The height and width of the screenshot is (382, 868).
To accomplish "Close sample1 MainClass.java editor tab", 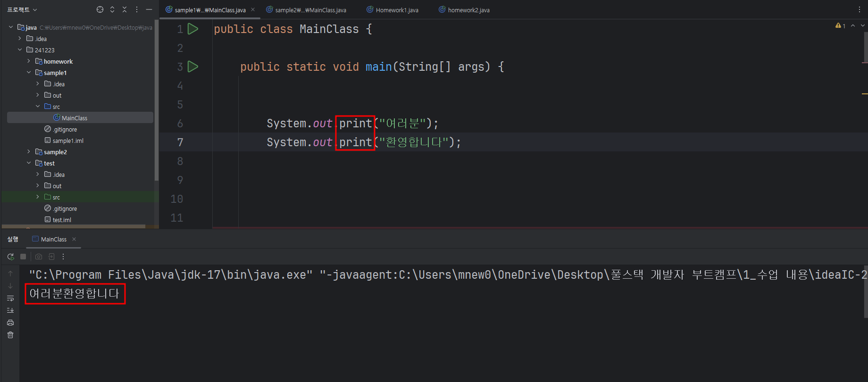I will point(253,9).
